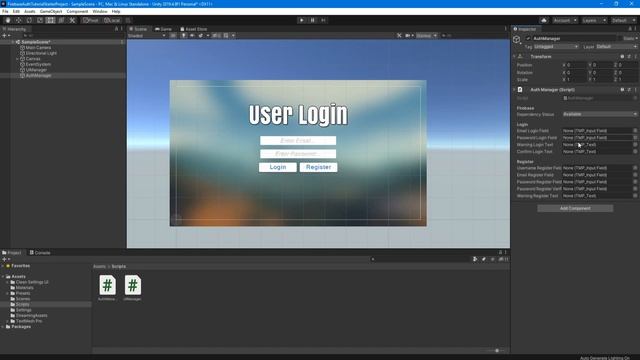Toggle scene audio icon

[x=192, y=36]
